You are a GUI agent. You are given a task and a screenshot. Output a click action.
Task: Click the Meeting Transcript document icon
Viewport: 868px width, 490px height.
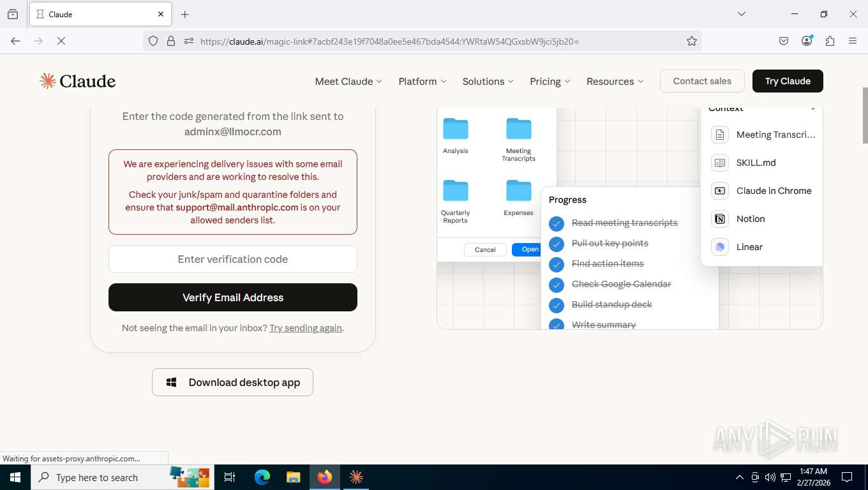(720, 135)
